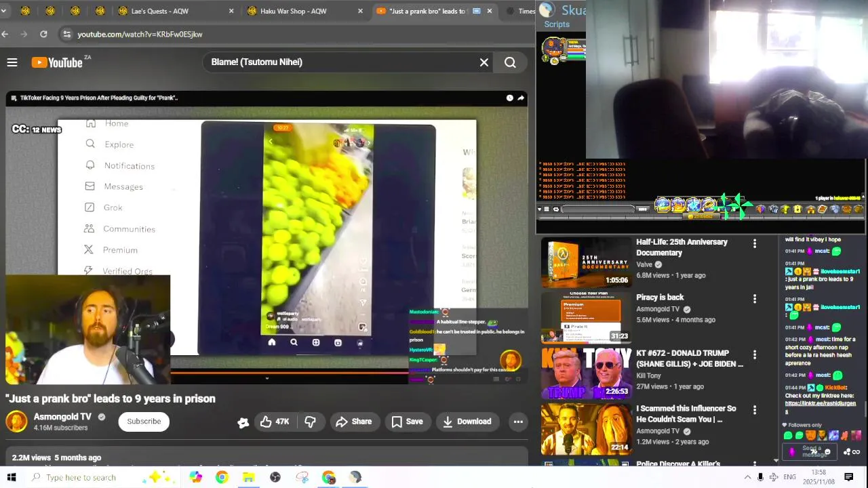Open the YouTube hamburger guide menu

(12, 62)
